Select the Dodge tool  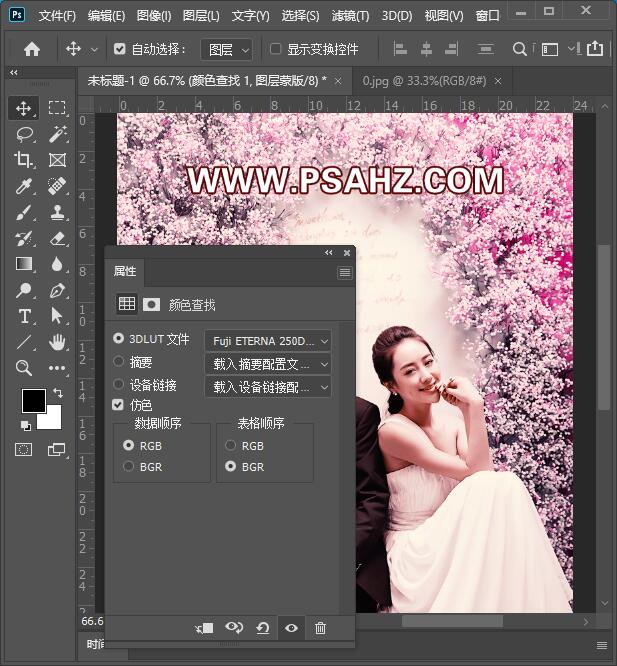23,290
